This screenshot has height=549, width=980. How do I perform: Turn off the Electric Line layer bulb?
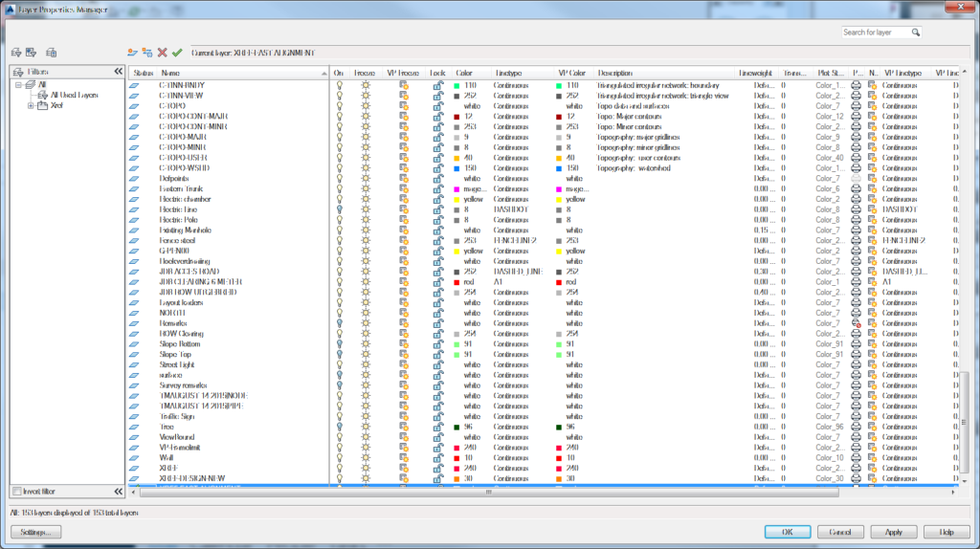(x=338, y=209)
